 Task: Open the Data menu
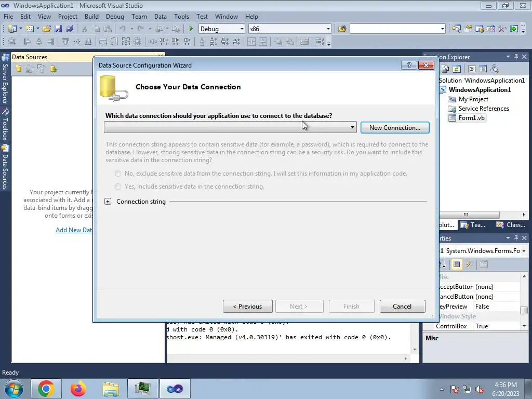[161, 16]
